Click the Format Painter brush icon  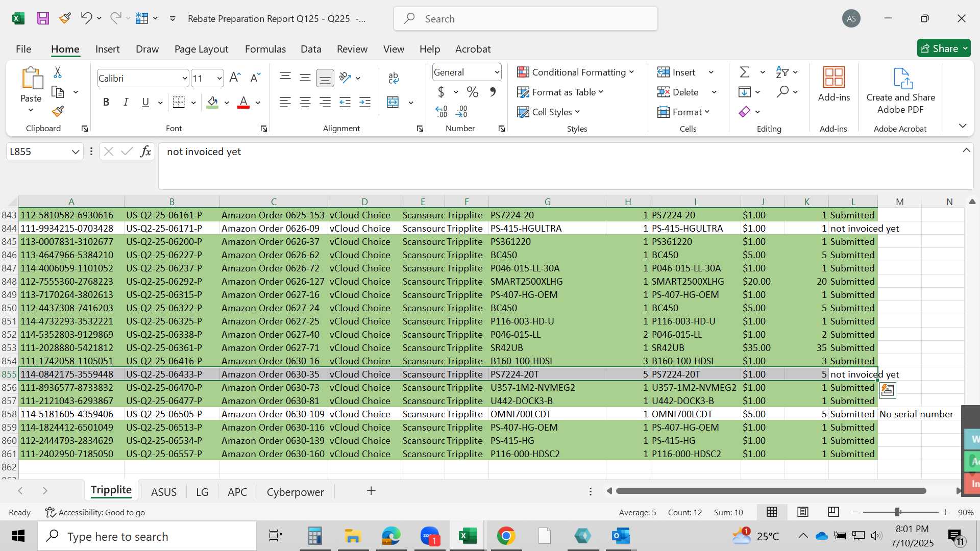(58, 111)
